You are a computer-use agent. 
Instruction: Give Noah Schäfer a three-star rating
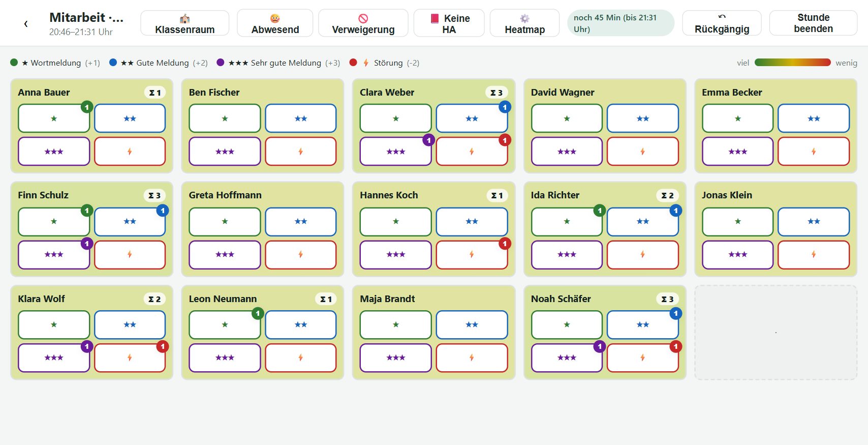tap(567, 358)
